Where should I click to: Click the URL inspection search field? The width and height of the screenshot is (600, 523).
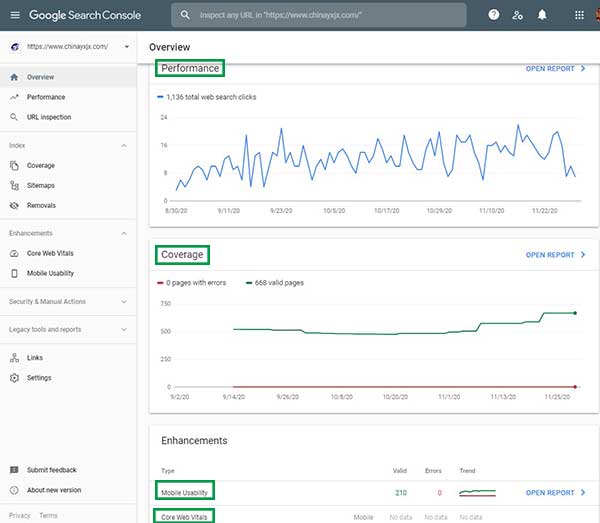[320, 15]
